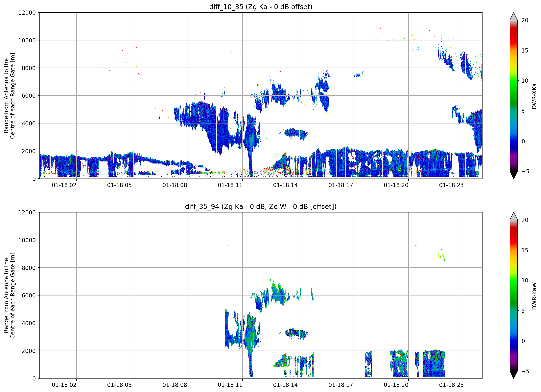541x392 pixels.
Task: Click the '6000' y-tick in the diff_10_35 plot
Action: click(x=29, y=96)
